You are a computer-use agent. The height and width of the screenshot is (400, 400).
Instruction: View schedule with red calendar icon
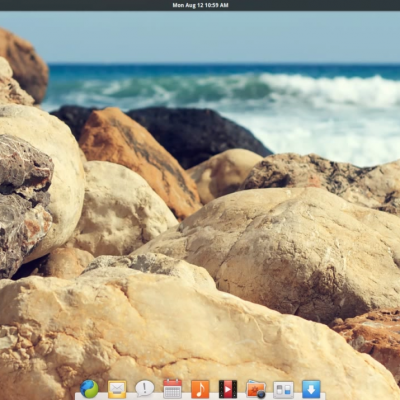(172, 389)
